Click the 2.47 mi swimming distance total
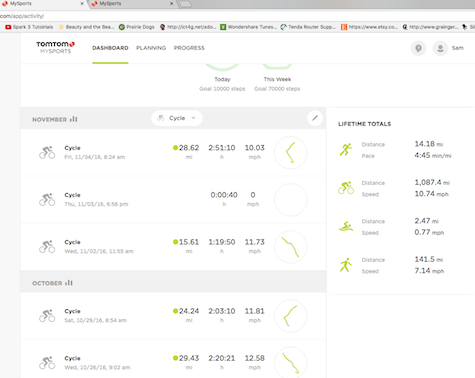This screenshot has height=378, width=475. click(x=426, y=221)
